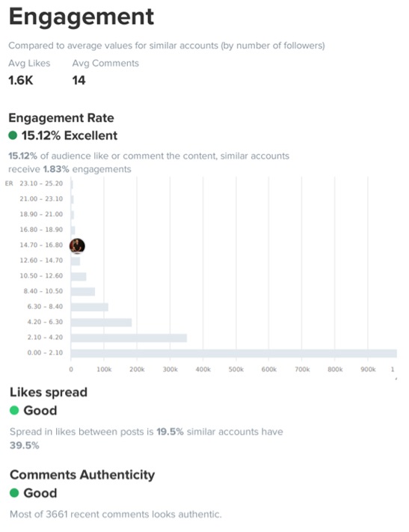
Task: Select the 6.30 - 8.40 engagement bar
Action: point(90,307)
